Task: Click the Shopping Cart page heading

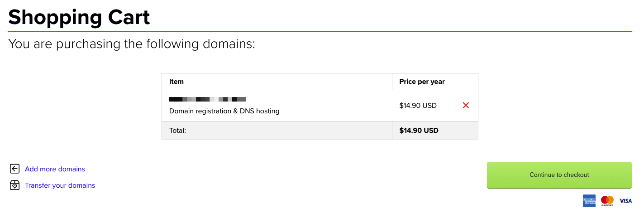Action: point(79,17)
